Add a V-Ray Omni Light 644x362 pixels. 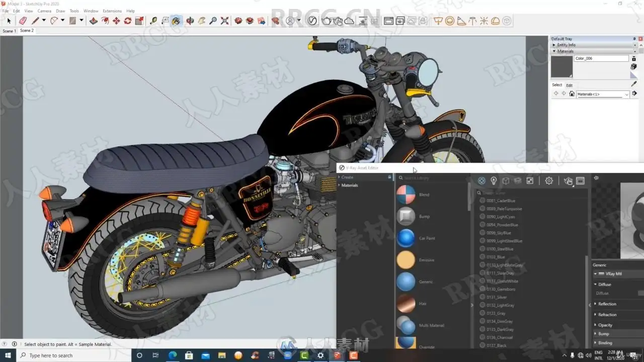(x=484, y=21)
